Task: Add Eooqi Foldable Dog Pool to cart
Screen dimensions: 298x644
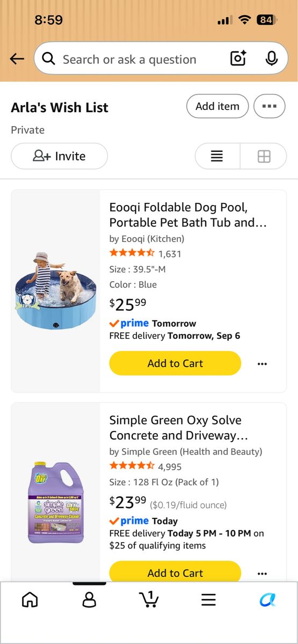Action: click(175, 363)
